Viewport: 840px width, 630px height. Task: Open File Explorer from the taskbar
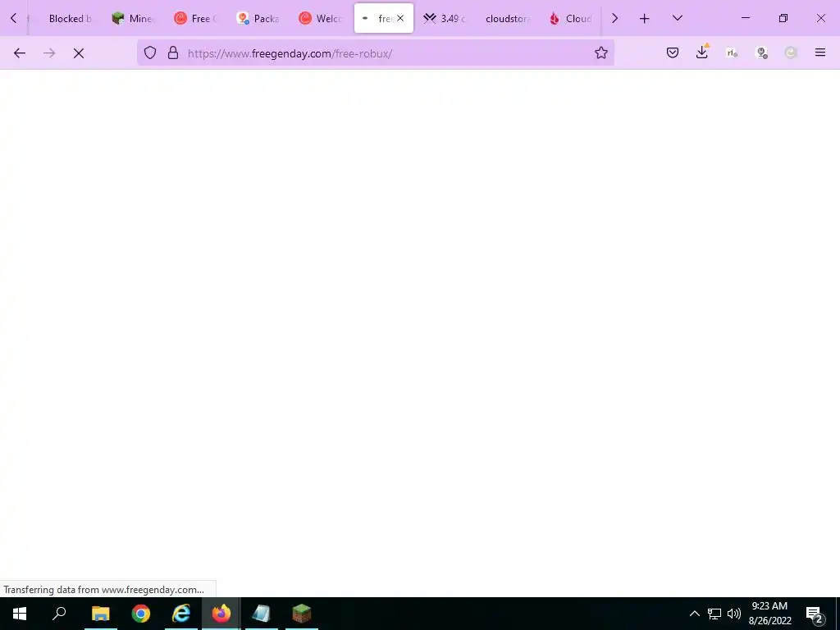point(101,614)
